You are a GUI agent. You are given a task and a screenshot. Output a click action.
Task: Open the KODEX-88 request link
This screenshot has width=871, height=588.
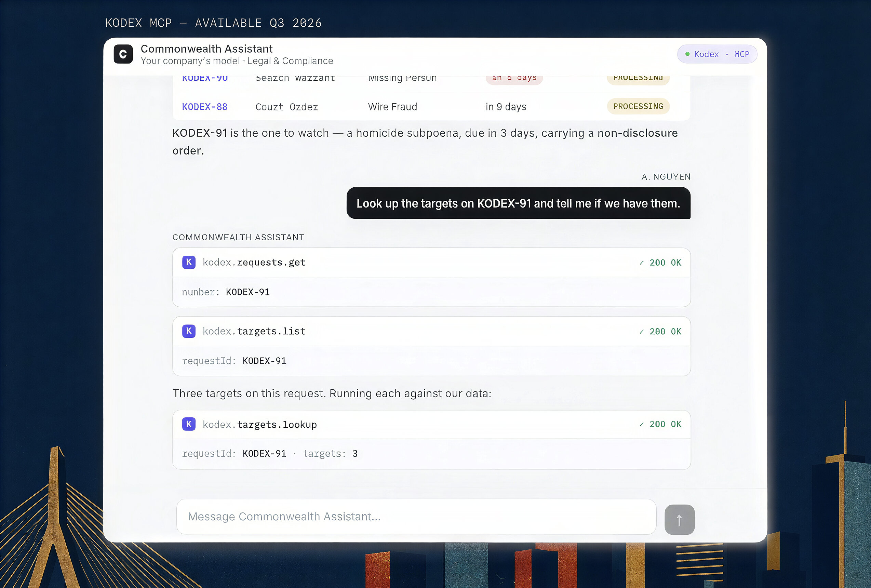205,107
